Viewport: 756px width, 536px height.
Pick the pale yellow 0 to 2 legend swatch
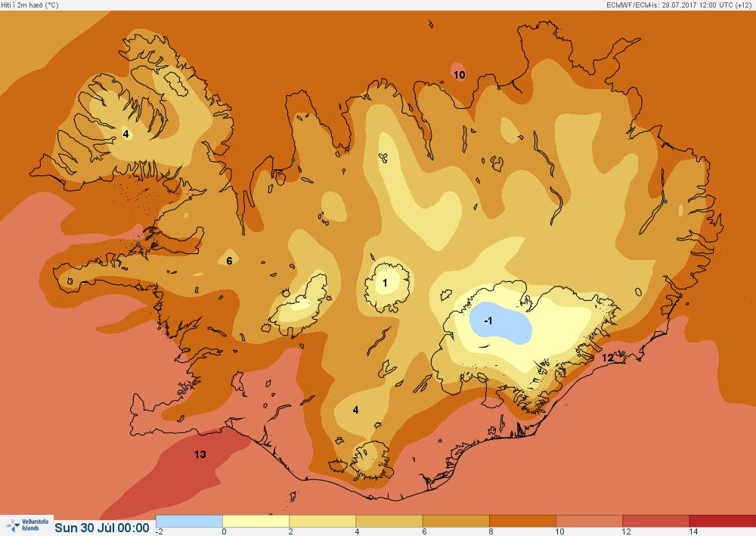(256, 521)
